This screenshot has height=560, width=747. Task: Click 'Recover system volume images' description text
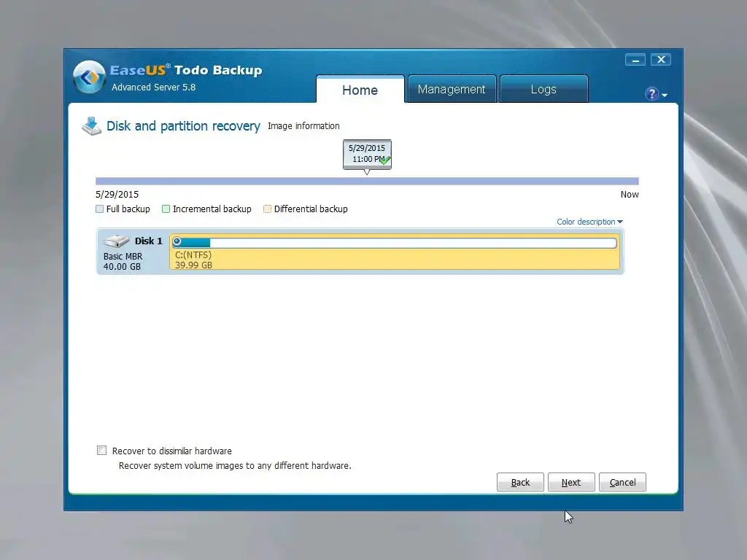[235, 466]
